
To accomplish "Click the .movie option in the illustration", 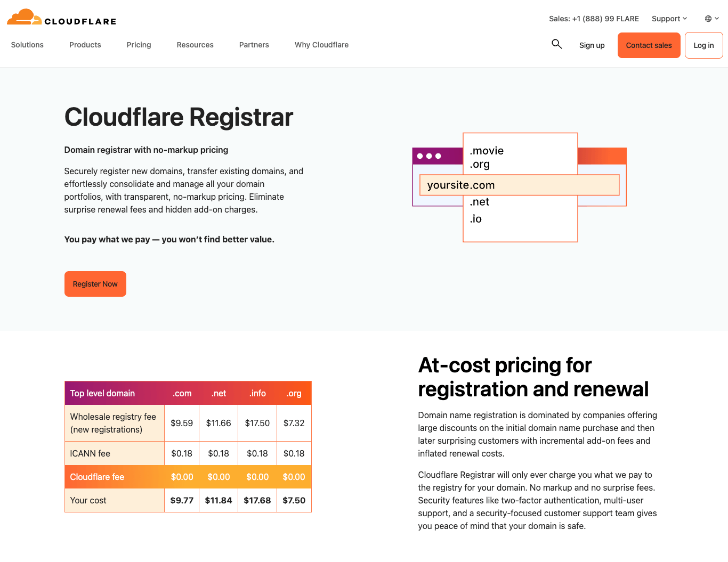I will pos(487,151).
